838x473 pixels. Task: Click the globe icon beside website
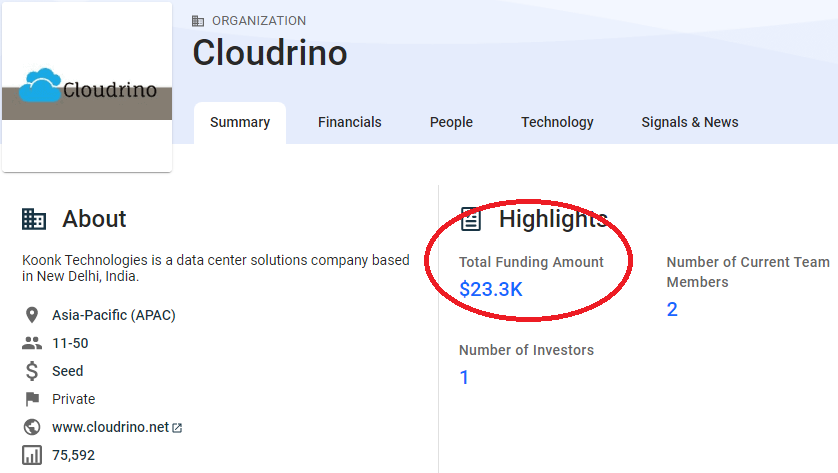click(x=32, y=427)
